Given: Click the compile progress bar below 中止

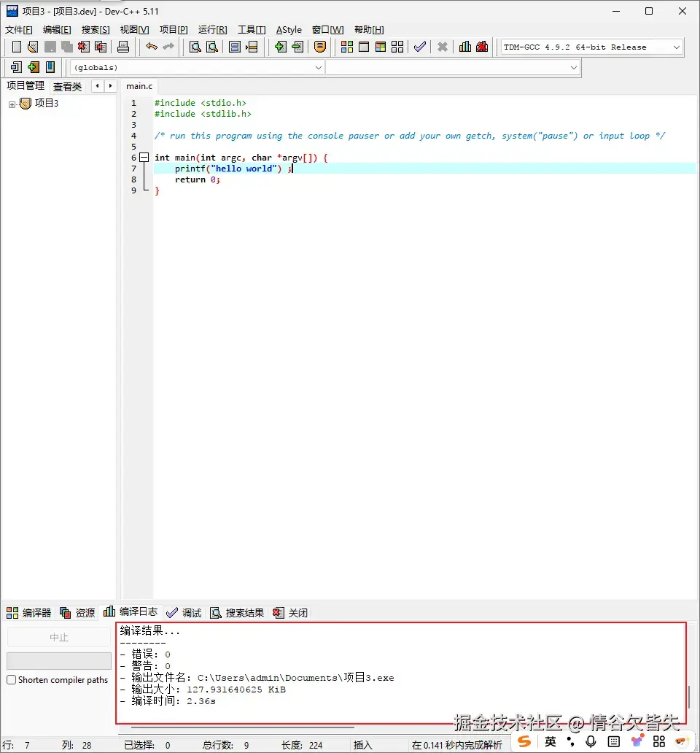Looking at the screenshot, I should [x=59, y=661].
